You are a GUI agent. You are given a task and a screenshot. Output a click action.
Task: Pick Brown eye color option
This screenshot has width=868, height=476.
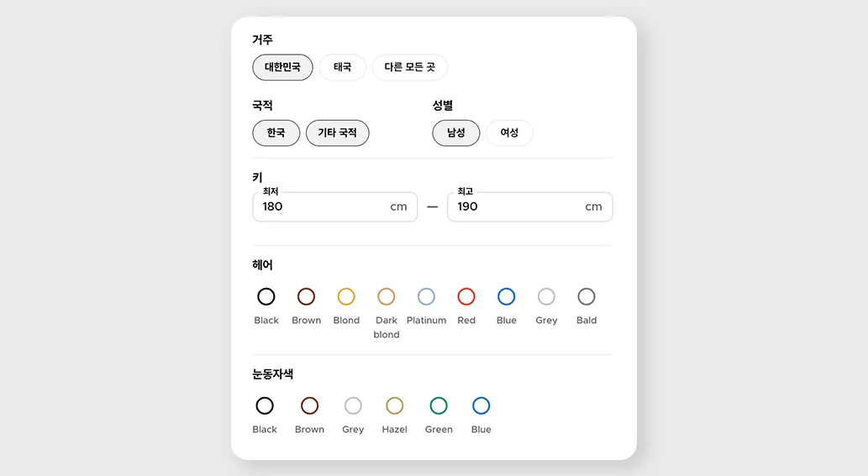pos(309,405)
